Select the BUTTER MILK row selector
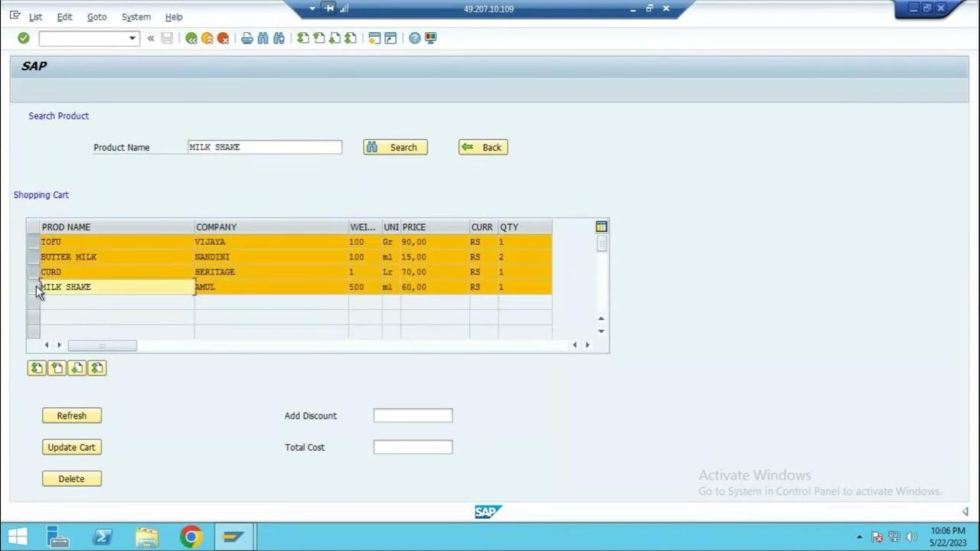 coord(33,257)
